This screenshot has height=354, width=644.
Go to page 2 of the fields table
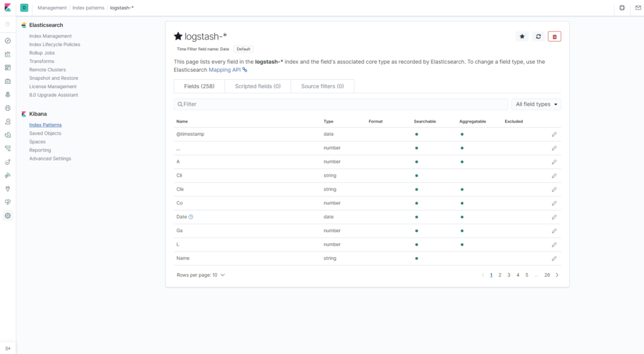(500, 275)
